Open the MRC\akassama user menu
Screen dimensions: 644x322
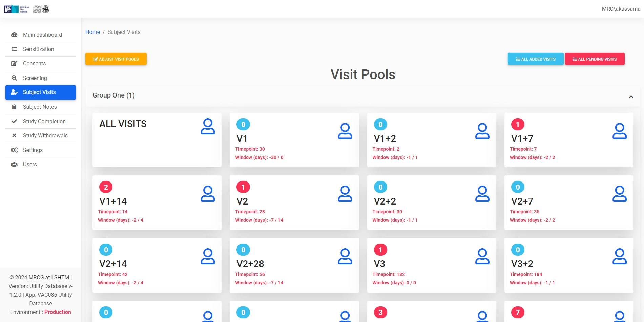click(621, 9)
